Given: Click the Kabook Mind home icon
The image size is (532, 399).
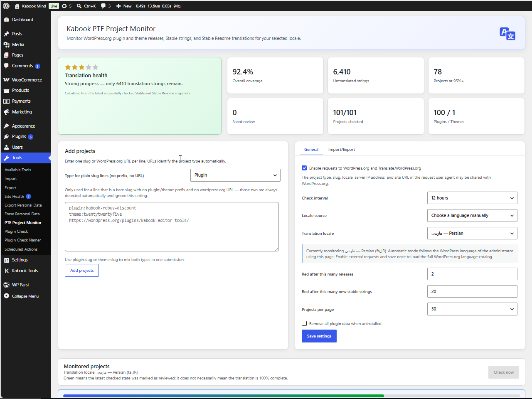Looking at the screenshot, I should [17, 6].
